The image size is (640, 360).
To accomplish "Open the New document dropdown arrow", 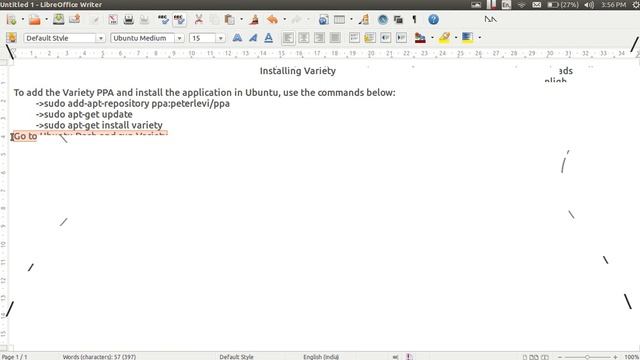I will [22, 19].
